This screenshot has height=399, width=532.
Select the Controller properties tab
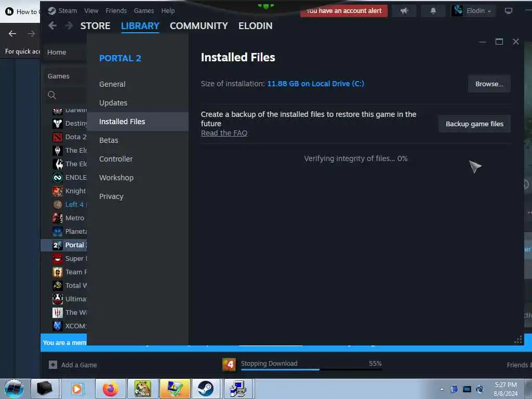[x=116, y=159]
